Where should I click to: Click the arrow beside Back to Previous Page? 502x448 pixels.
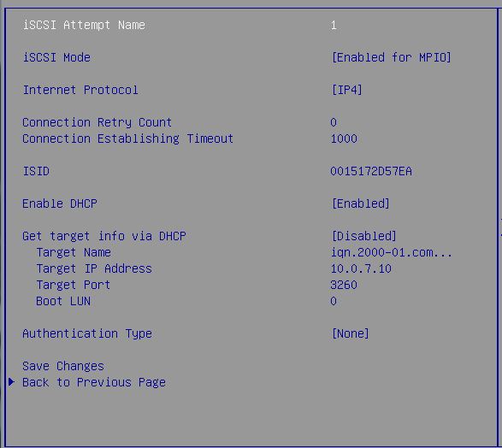[x=11, y=382]
